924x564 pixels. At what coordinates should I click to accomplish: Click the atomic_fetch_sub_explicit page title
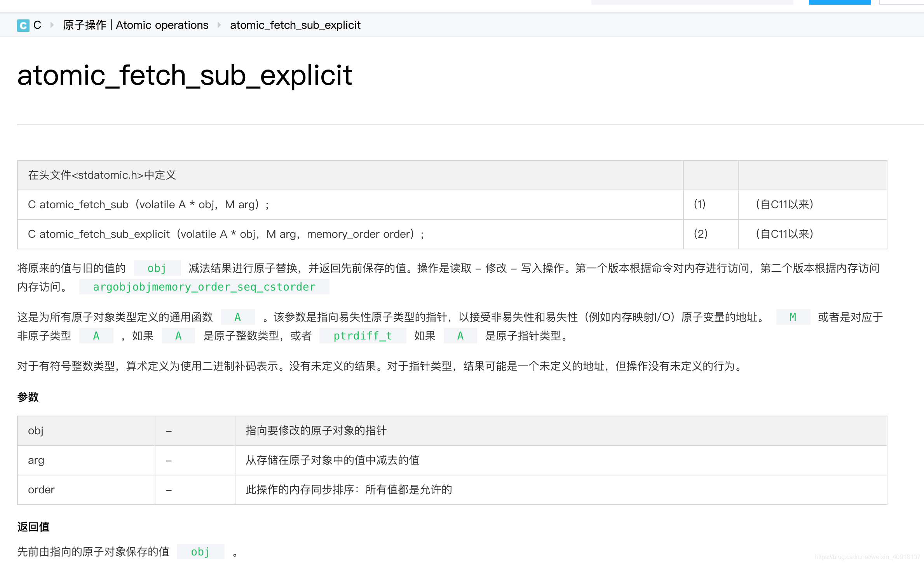tap(185, 75)
